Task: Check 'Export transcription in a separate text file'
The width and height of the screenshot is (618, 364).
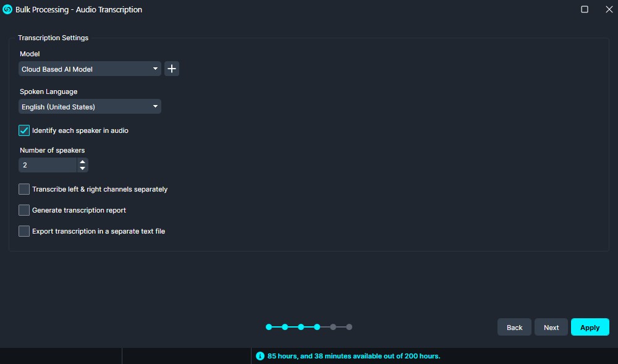Action: click(x=23, y=231)
